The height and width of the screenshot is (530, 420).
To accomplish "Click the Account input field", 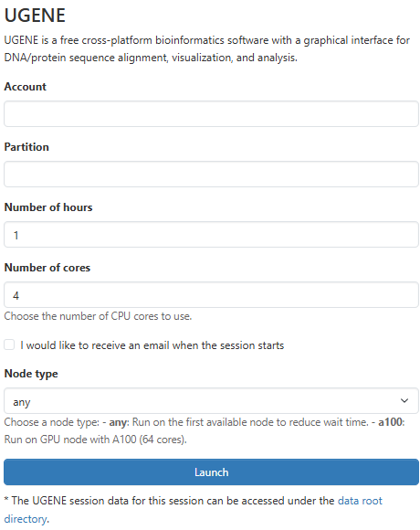I will tap(211, 113).
